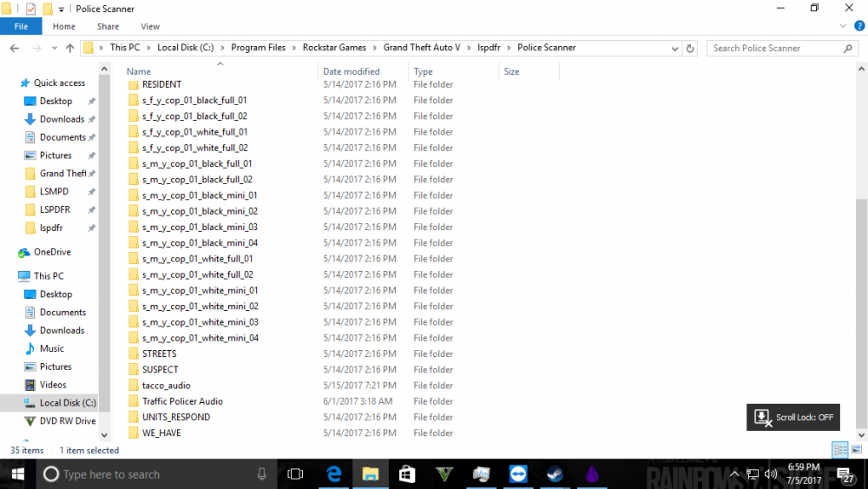Click Rockstar Games in the breadcrumb

tap(334, 48)
